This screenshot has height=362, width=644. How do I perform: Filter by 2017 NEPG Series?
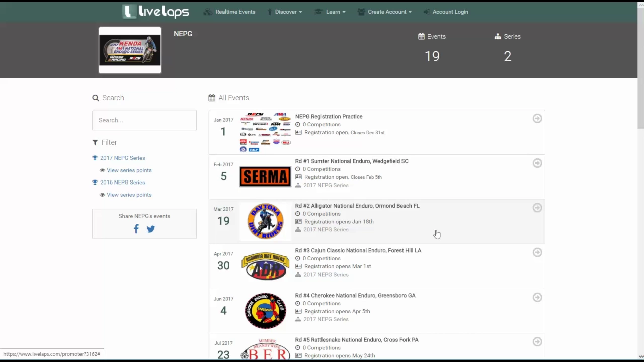pyautogui.click(x=122, y=158)
